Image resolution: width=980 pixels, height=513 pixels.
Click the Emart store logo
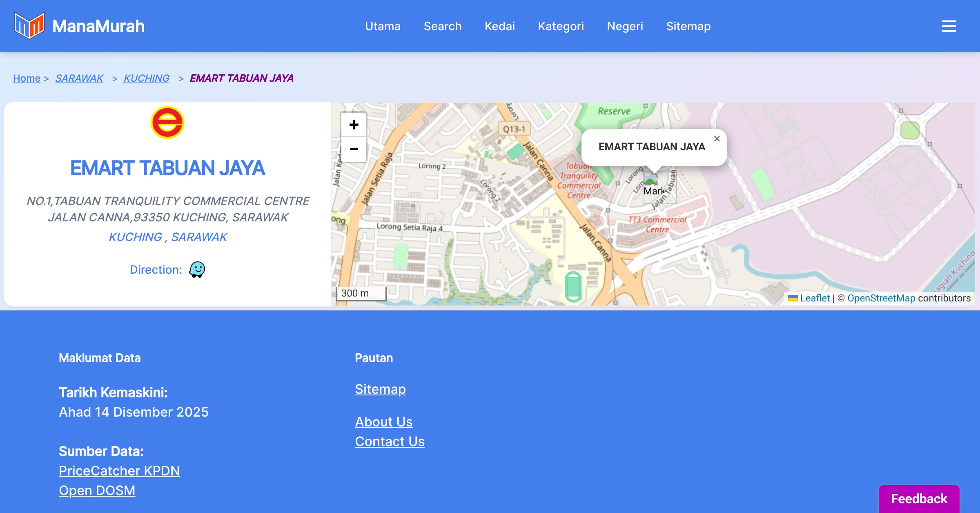click(167, 123)
